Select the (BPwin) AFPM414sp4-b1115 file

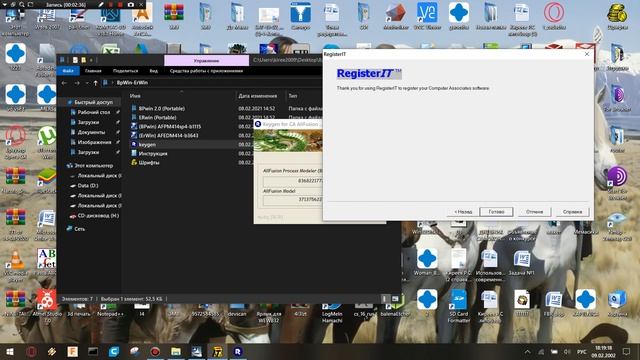coord(170,127)
